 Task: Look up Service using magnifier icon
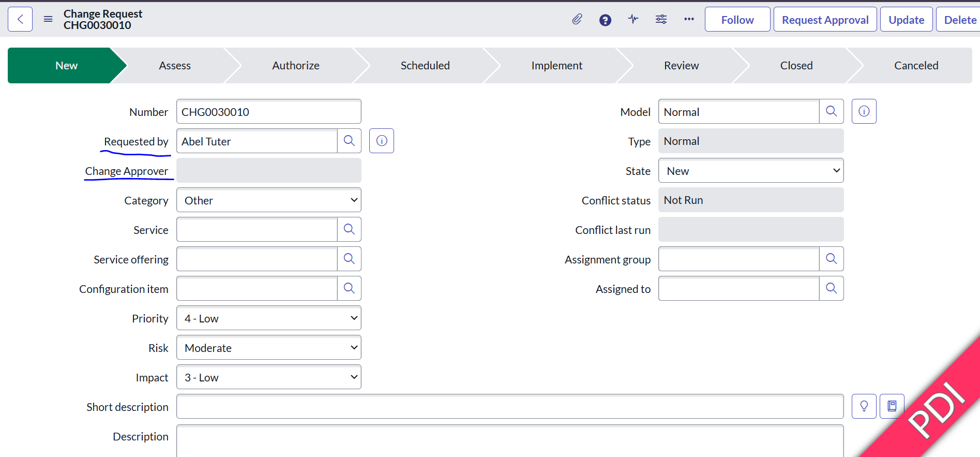point(349,229)
